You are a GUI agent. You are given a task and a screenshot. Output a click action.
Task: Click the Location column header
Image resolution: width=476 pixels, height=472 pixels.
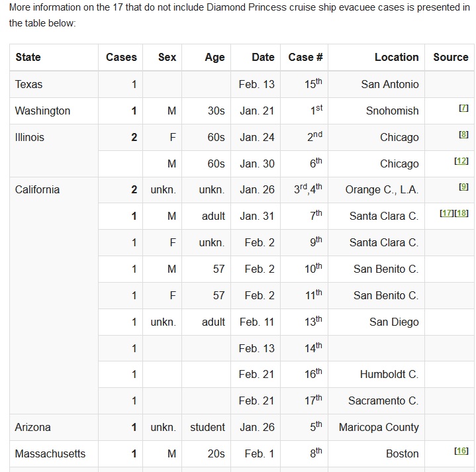pyautogui.click(x=397, y=57)
